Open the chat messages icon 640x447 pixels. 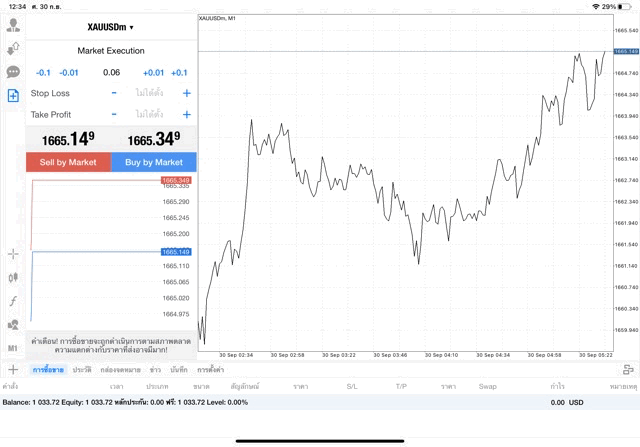point(13,72)
